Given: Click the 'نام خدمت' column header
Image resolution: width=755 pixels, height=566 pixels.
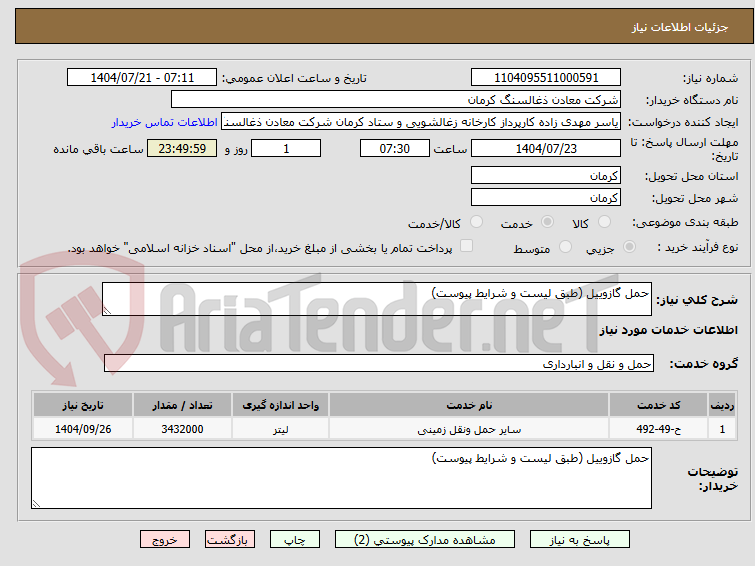Looking at the screenshot, I should point(469,405).
